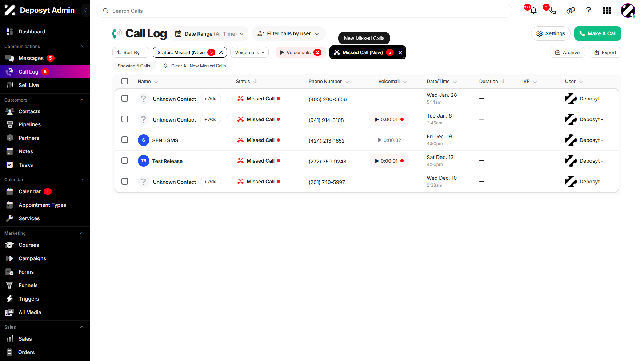Open the help question mark icon
This screenshot has width=644, height=361.
tap(588, 11)
